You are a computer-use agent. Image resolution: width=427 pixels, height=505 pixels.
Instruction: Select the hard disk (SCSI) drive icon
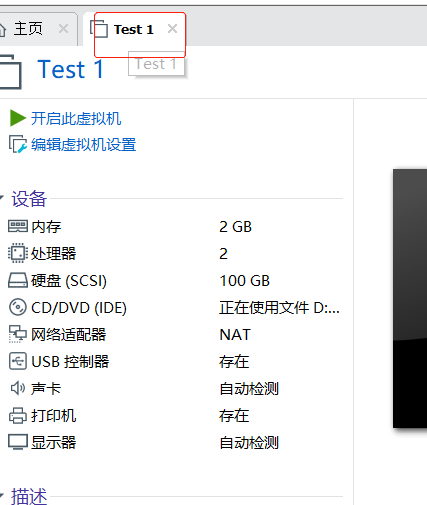point(18,280)
